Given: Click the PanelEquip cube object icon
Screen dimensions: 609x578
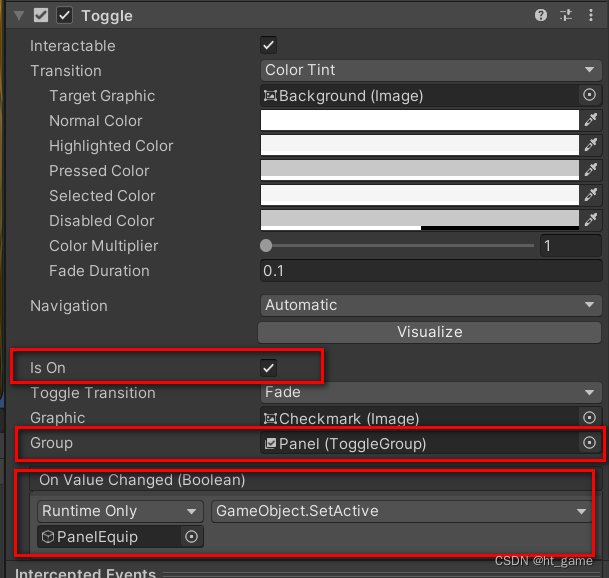Looking at the screenshot, I should 47,537.
